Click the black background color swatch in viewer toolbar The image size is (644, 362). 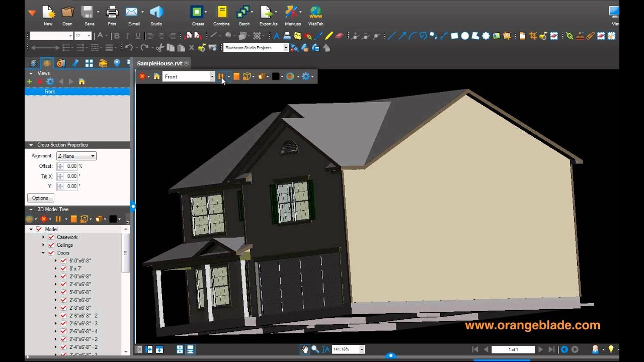(x=276, y=76)
